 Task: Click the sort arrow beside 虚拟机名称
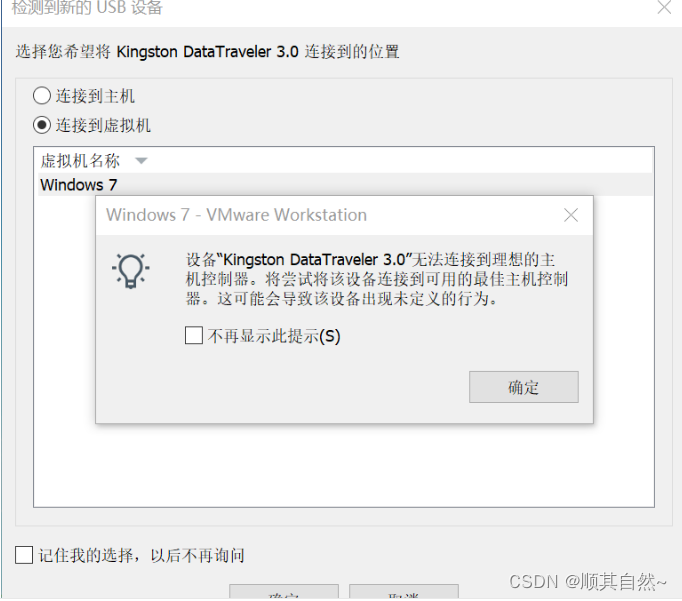141,161
